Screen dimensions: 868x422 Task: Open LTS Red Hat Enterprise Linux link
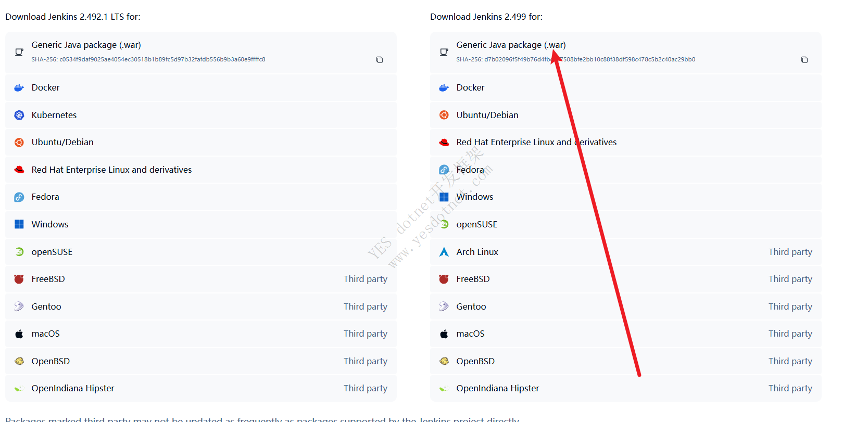pos(201,170)
